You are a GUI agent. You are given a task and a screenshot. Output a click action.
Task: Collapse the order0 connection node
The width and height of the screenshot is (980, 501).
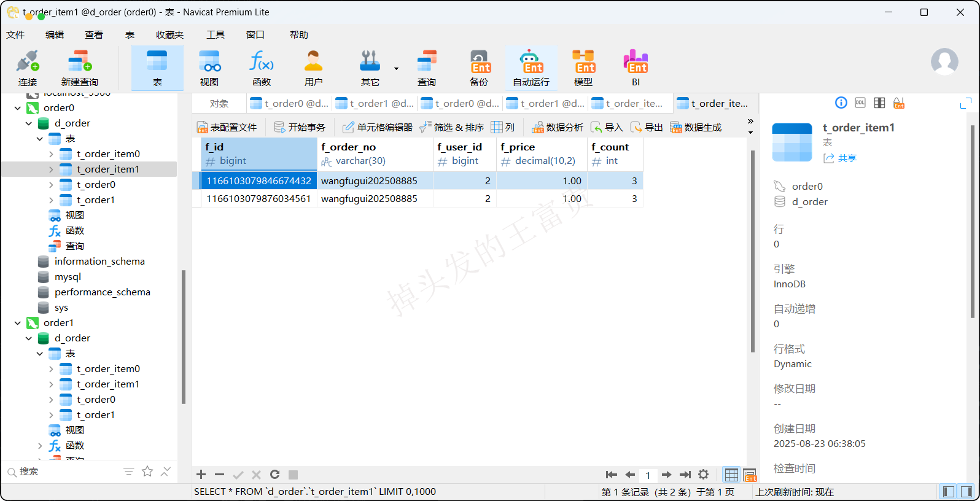(x=17, y=108)
